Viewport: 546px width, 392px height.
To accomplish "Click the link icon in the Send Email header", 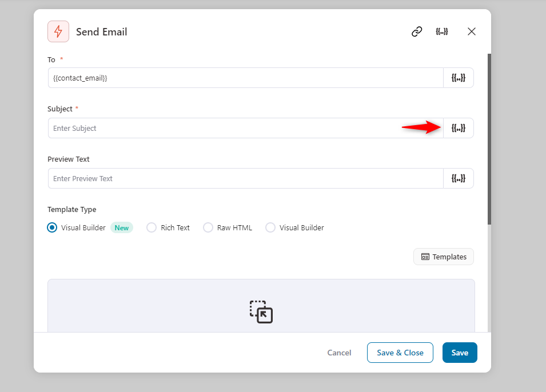I will click(417, 31).
